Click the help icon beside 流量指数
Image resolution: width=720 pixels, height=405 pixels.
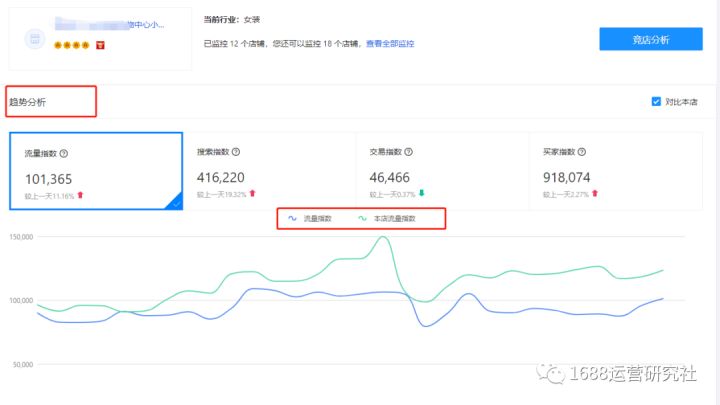[64, 153]
